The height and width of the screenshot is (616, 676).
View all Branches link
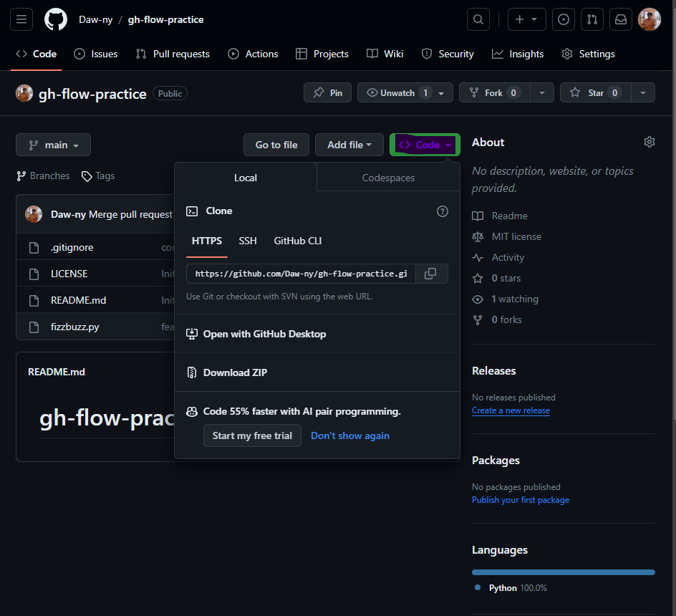[x=43, y=176]
